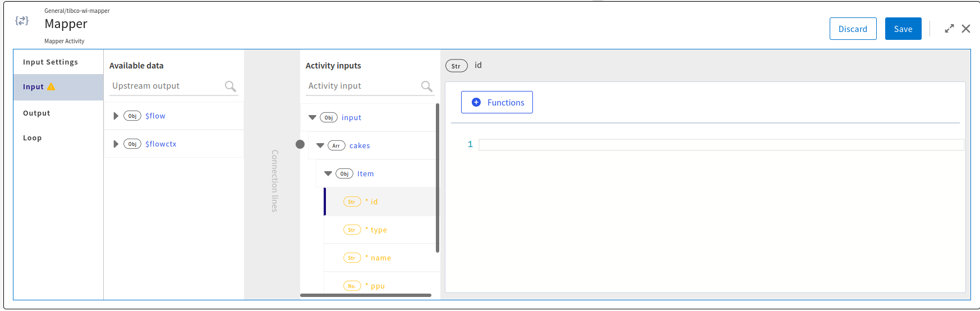Screen dimensions: 980x311
Task: Click the No. badge beside ppu
Action: pos(352,286)
